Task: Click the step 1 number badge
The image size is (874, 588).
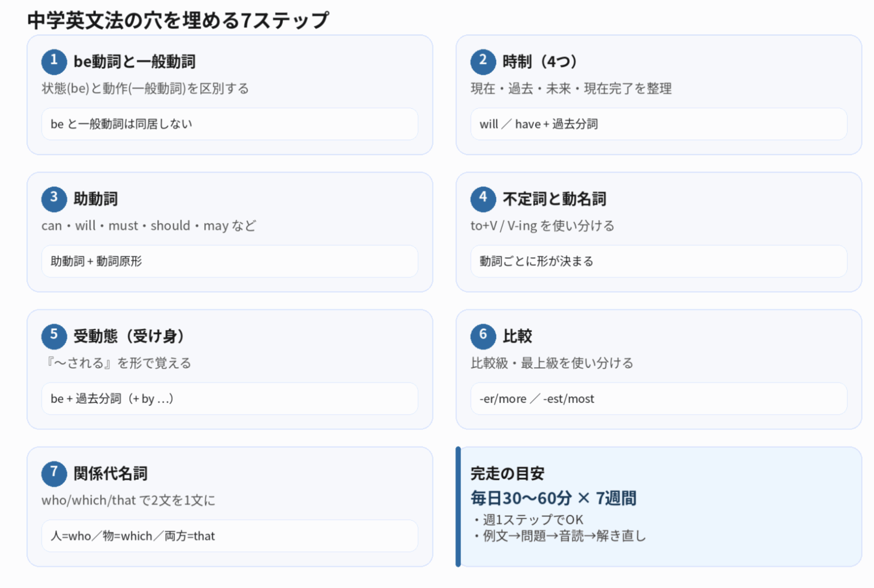Action: pos(54,61)
